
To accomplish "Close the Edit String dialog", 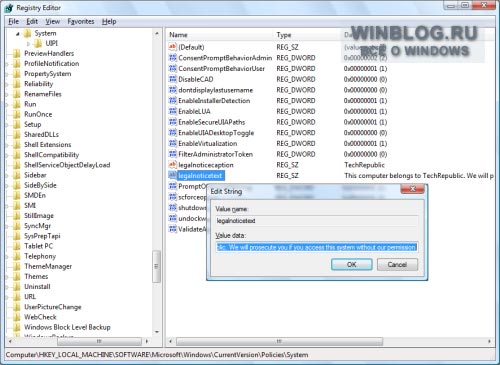I will click(412, 189).
